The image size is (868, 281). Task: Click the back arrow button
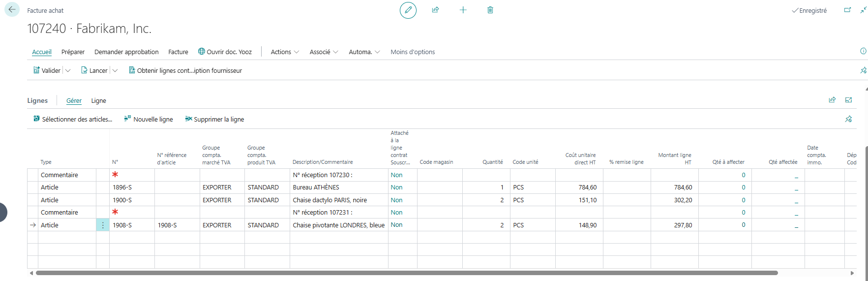click(x=12, y=10)
